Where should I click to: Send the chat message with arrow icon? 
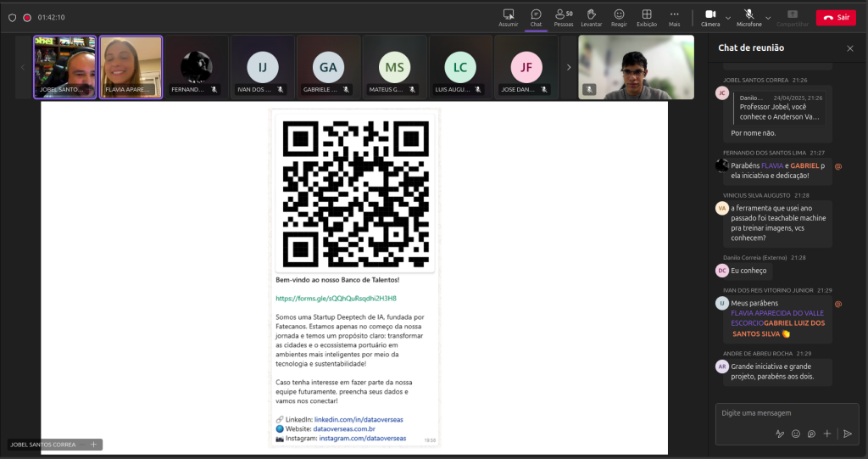click(x=847, y=434)
